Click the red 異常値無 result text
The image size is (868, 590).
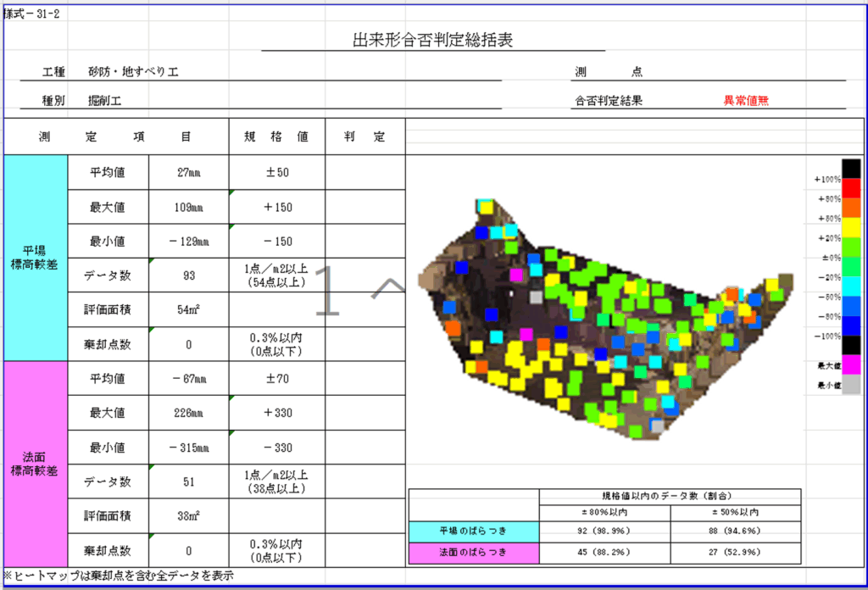point(745,100)
